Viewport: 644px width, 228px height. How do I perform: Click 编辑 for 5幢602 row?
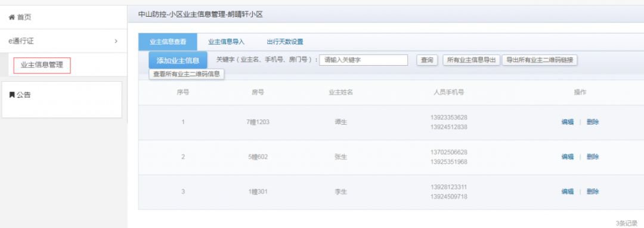click(567, 157)
